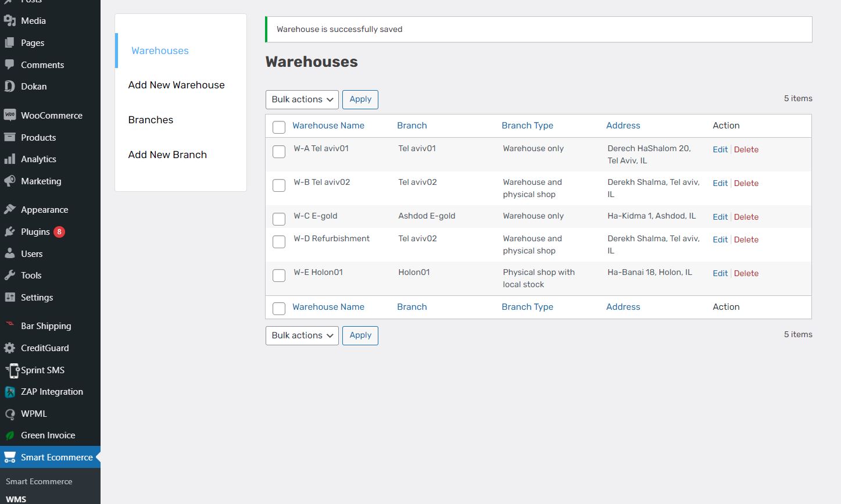The image size is (841, 504).
Task: Expand the bottom Bulk actions dropdown
Action: click(x=302, y=335)
